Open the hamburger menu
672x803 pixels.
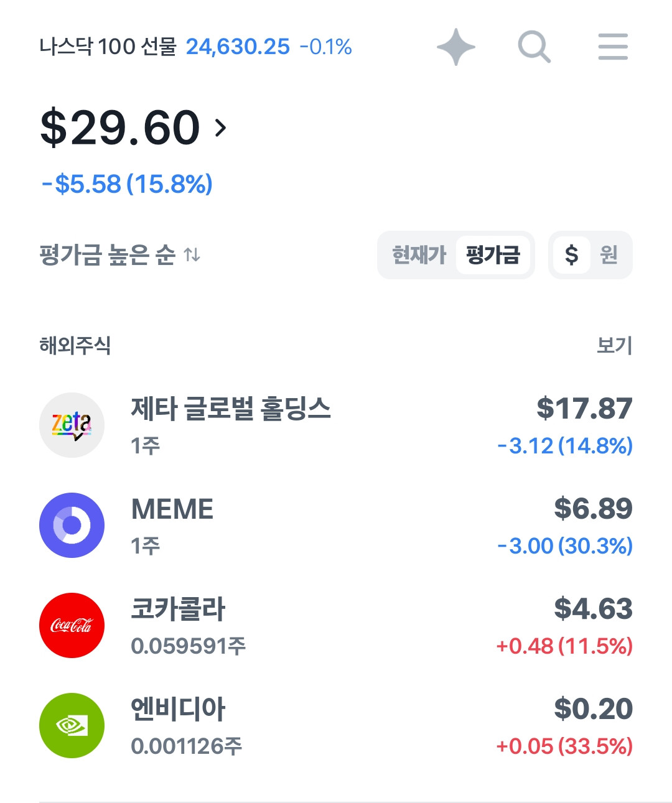tap(613, 47)
